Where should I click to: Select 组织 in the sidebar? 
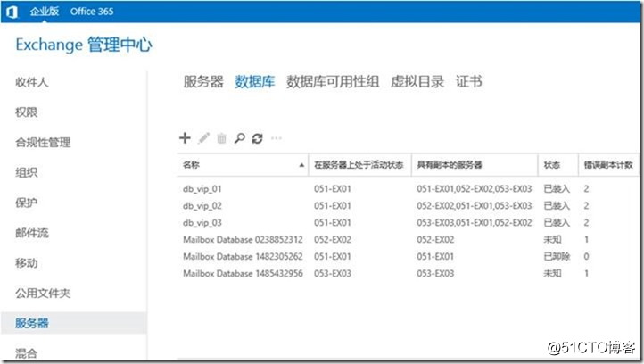(26, 172)
